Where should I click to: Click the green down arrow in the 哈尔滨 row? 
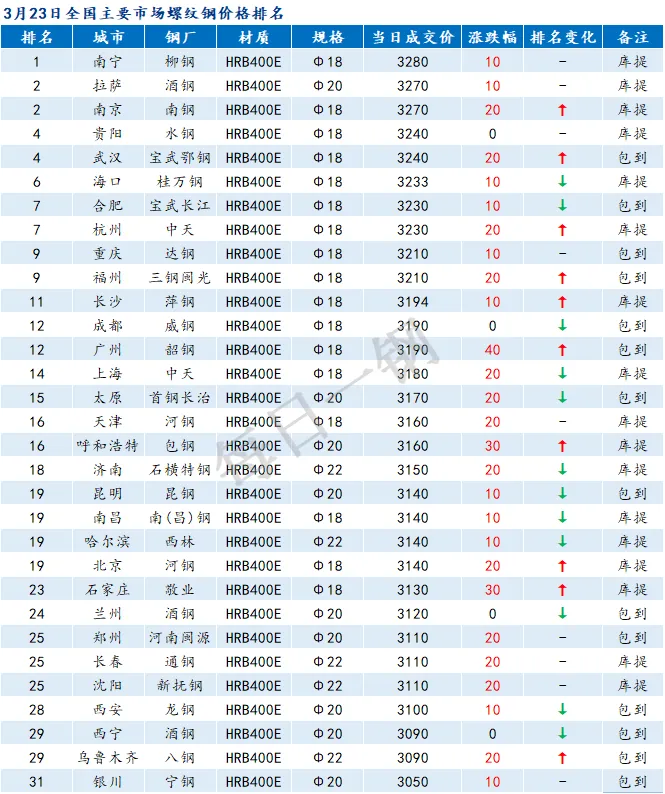[562, 542]
